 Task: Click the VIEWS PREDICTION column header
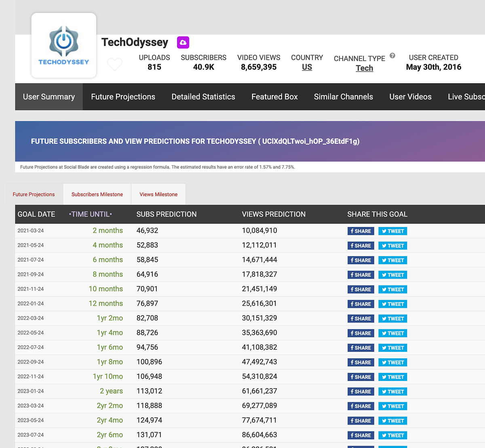[x=274, y=214]
